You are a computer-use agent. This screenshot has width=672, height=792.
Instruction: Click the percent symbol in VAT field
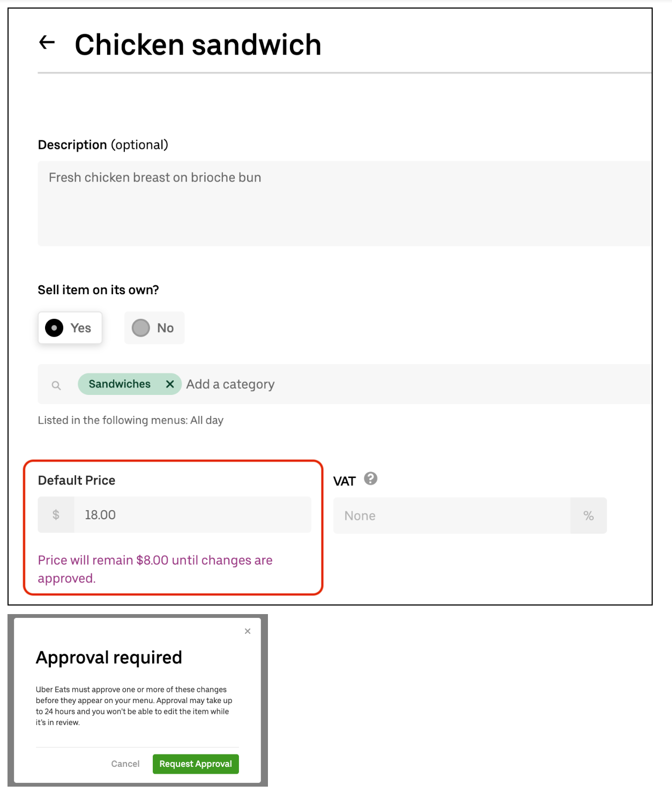pyautogui.click(x=588, y=516)
